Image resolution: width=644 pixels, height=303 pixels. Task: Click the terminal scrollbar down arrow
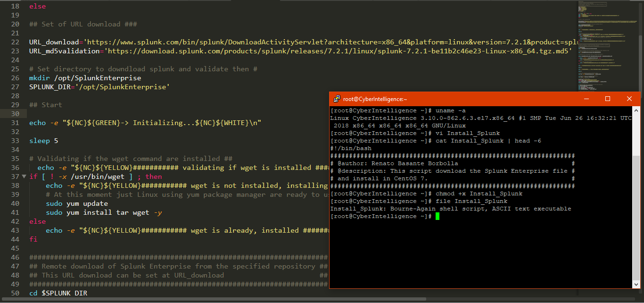(636, 284)
